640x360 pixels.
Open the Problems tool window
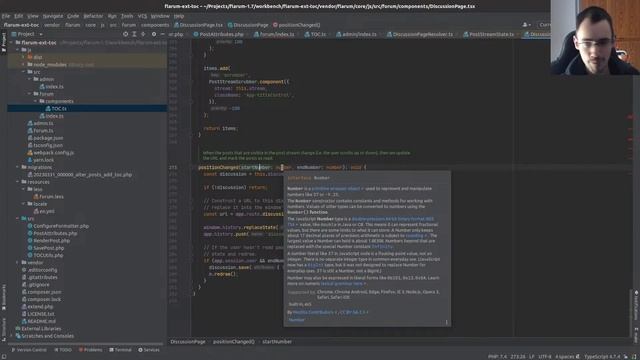90,350
